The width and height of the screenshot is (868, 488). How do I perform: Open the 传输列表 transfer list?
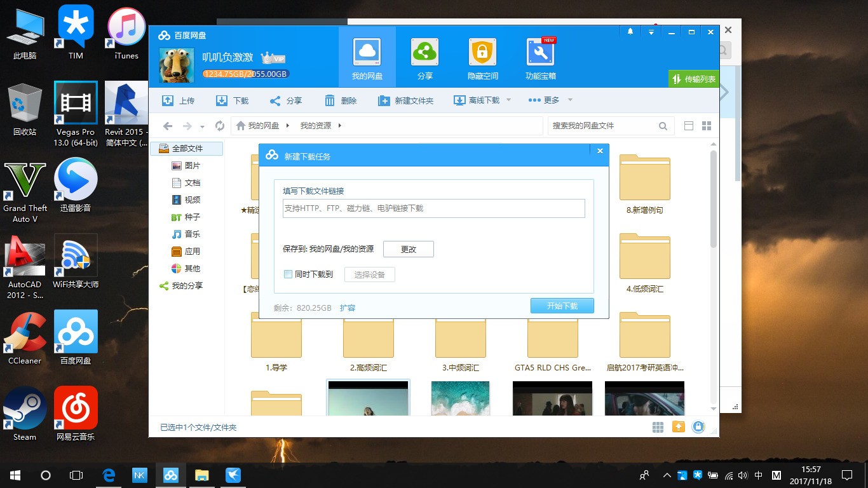pyautogui.click(x=693, y=79)
